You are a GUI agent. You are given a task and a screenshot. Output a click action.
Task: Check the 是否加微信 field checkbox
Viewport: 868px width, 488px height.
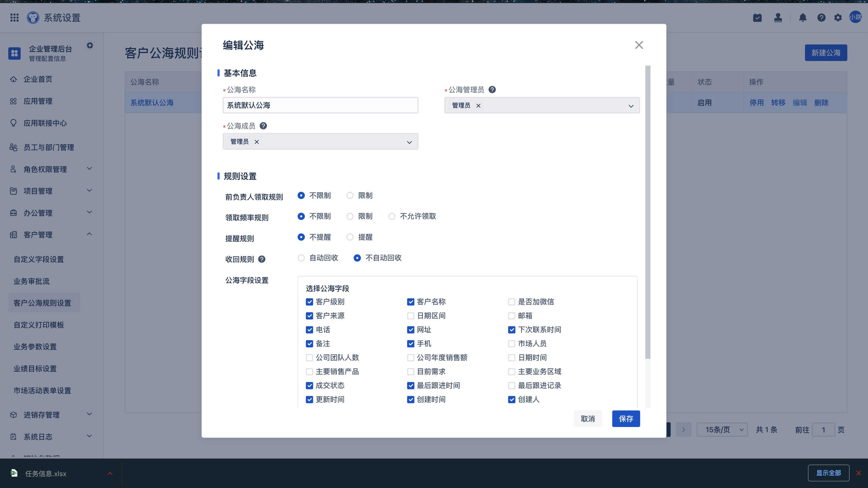tap(512, 302)
